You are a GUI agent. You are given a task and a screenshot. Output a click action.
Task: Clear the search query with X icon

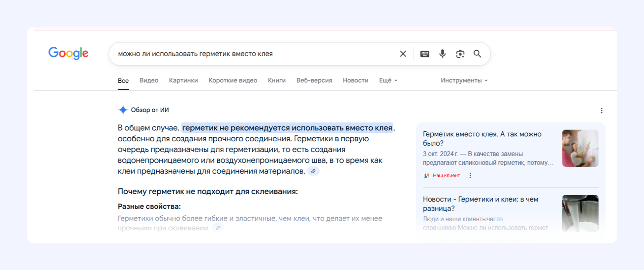(x=403, y=54)
